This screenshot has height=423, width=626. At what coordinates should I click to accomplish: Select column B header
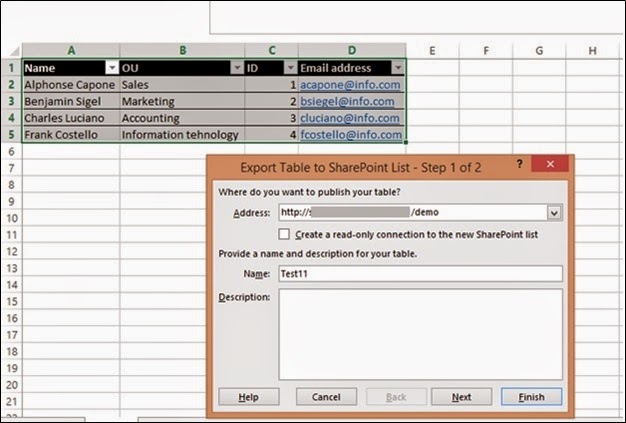pos(182,50)
